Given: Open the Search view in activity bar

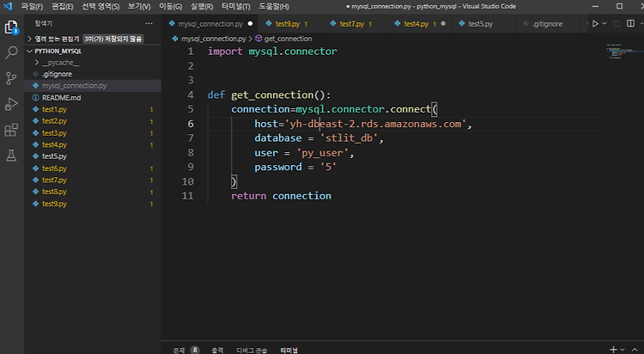Looking at the screenshot, I should [x=11, y=52].
